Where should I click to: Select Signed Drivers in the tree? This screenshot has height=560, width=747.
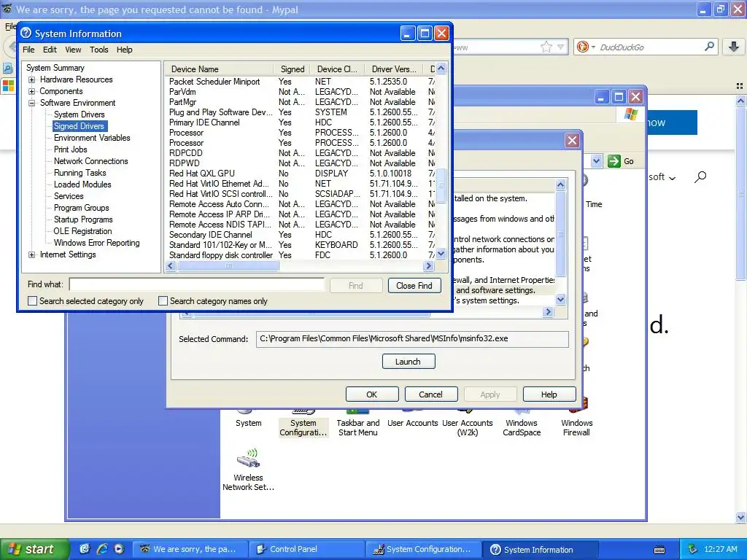point(79,126)
